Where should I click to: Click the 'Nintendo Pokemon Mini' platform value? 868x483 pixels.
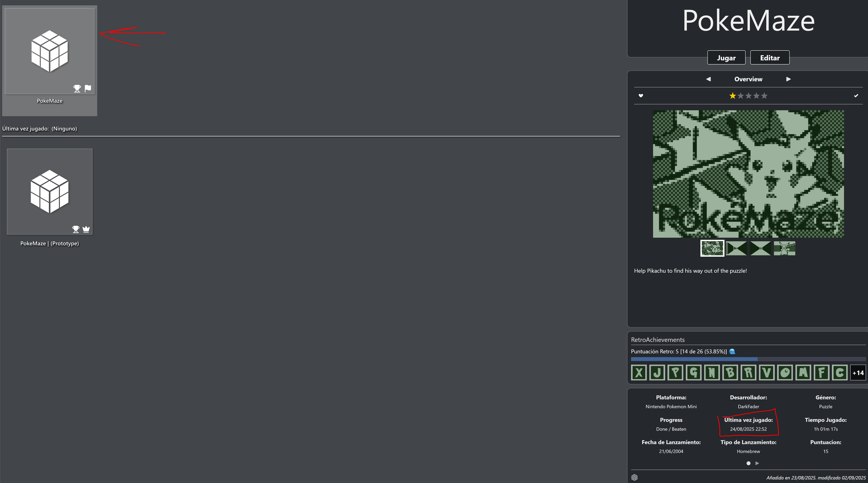(671, 406)
